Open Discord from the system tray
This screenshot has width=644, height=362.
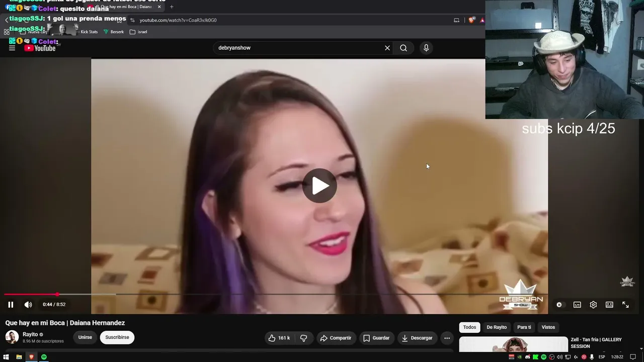tap(527, 357)
